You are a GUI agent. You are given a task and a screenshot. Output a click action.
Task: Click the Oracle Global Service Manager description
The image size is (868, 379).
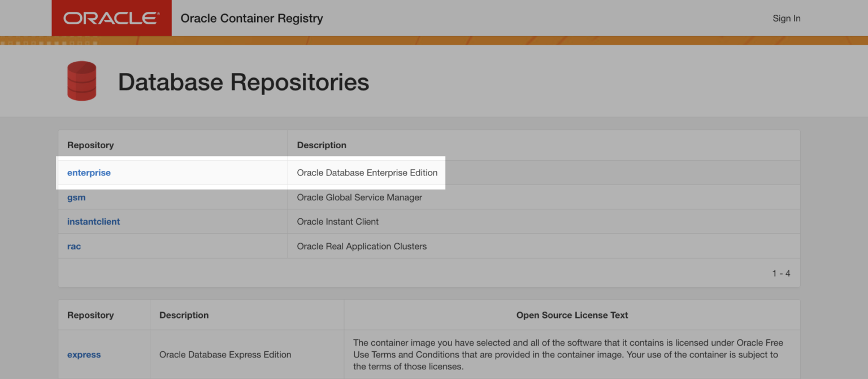(359, 197)
